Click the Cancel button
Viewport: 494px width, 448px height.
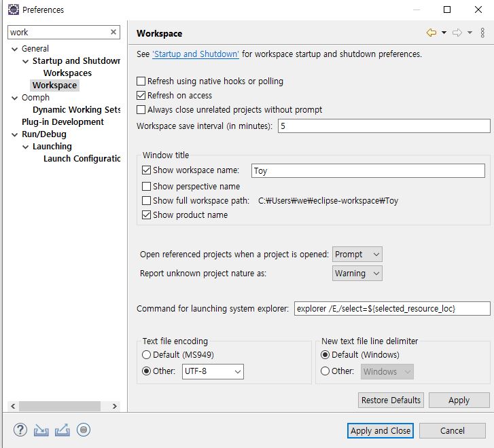coord(453,430)
